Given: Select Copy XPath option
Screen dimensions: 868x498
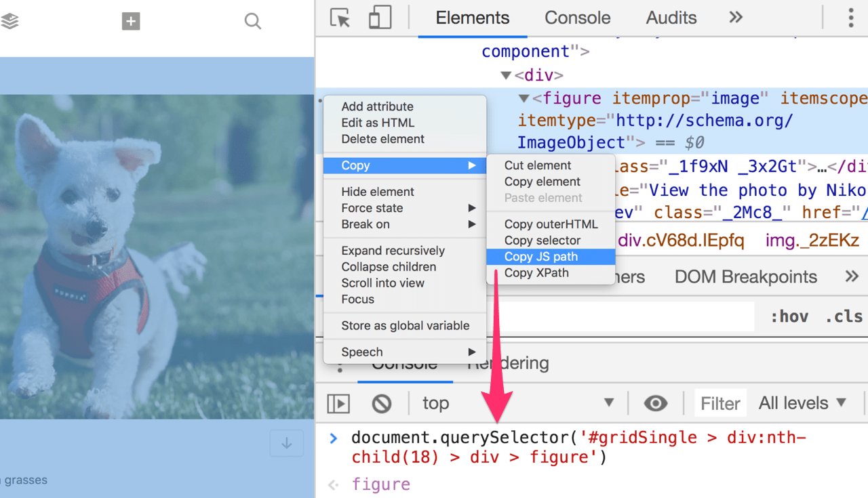Looking at the screenshot, I should coord(536,273).
